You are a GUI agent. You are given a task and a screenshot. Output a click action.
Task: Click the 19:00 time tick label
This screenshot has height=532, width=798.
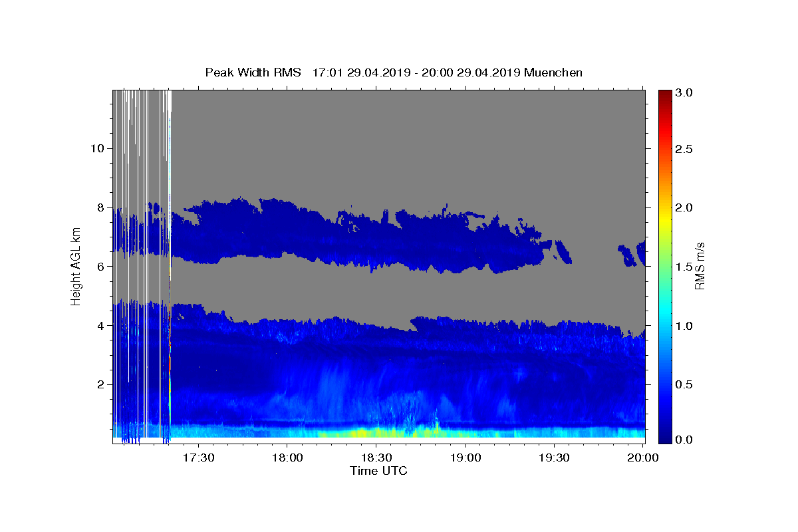point(465,458)
